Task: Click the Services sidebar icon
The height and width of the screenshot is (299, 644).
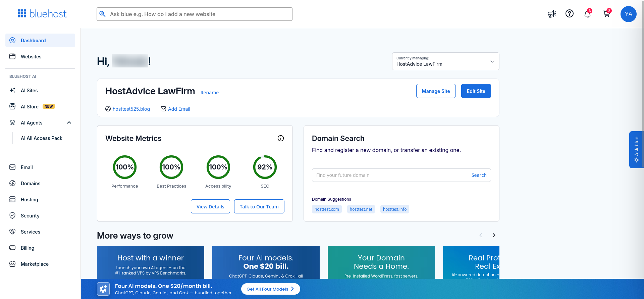Action: coord(12,232)
